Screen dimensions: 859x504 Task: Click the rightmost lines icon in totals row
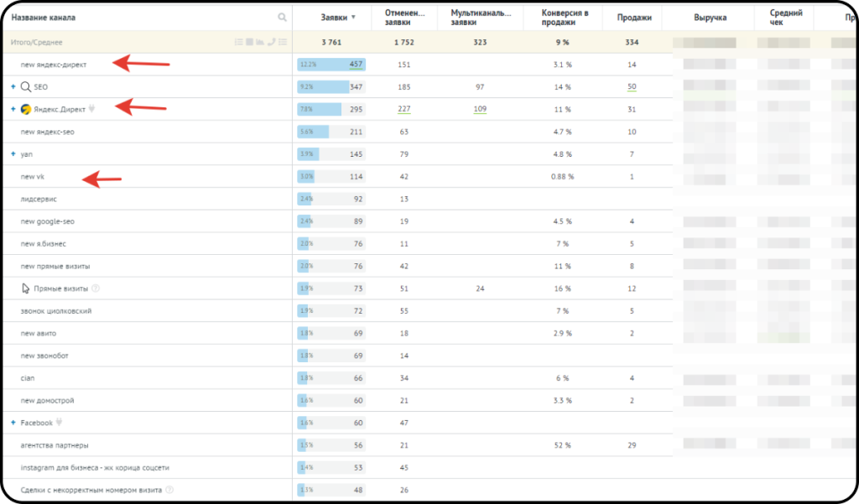pyautogui.click(x=283, y=42)
